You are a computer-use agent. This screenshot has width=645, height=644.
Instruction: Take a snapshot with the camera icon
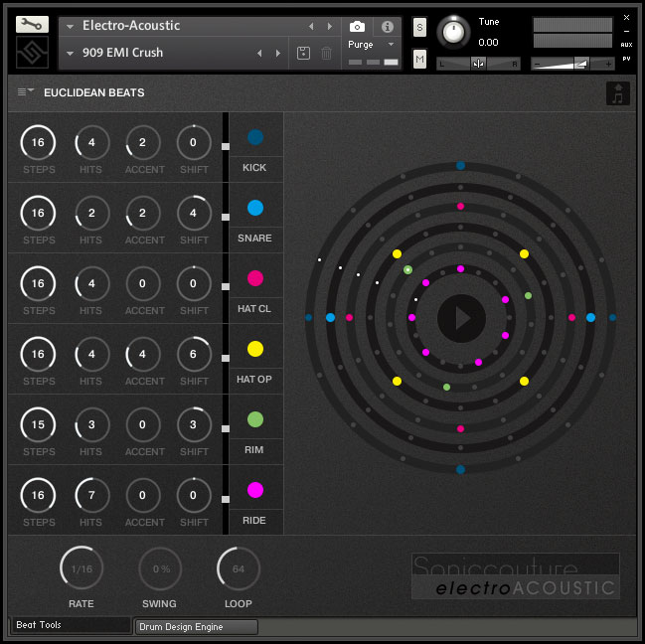click(x=357, y=27)
